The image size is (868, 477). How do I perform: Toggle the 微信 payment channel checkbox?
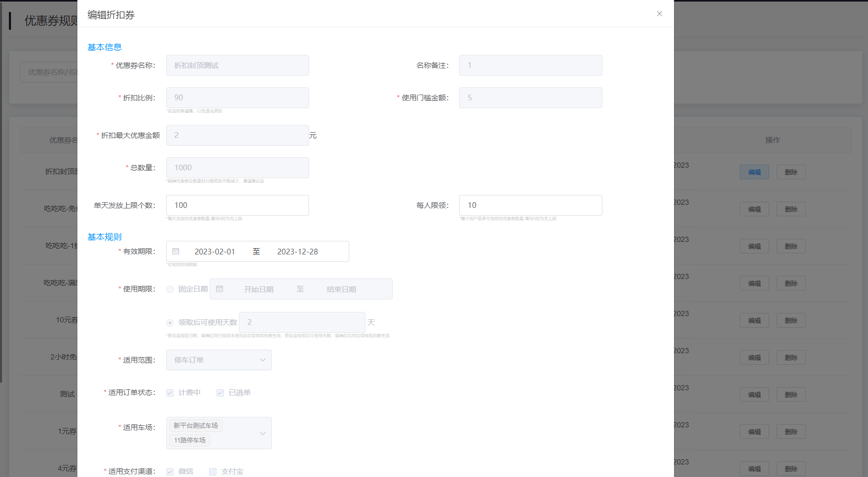pos(170,472)
